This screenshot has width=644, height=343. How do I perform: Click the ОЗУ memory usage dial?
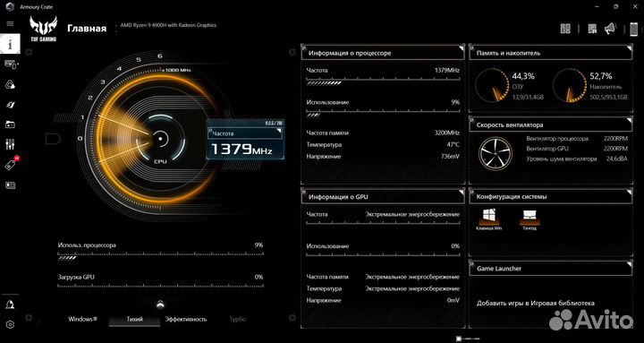(x=492, y=86)
